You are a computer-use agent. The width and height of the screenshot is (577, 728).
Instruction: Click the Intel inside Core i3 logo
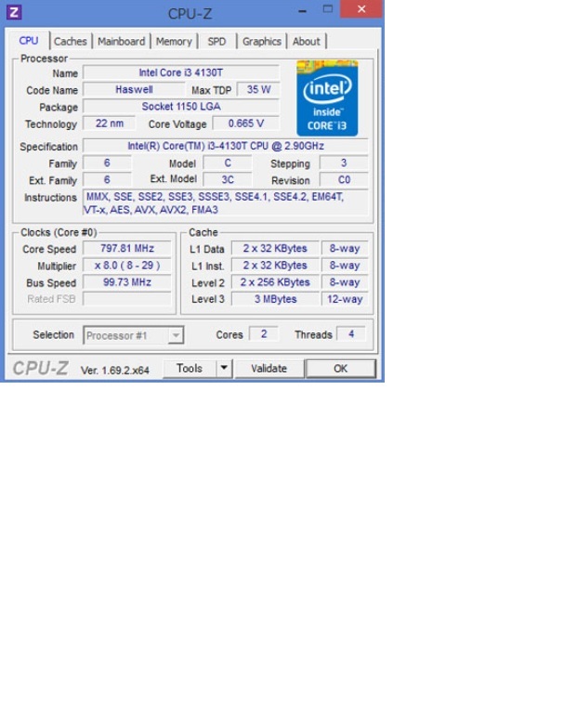pos(327,98)
